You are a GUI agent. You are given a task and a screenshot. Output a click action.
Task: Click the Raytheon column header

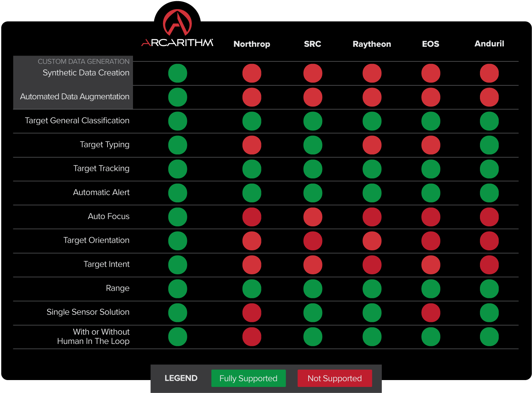pyautogui.click(x=372, y=44)
